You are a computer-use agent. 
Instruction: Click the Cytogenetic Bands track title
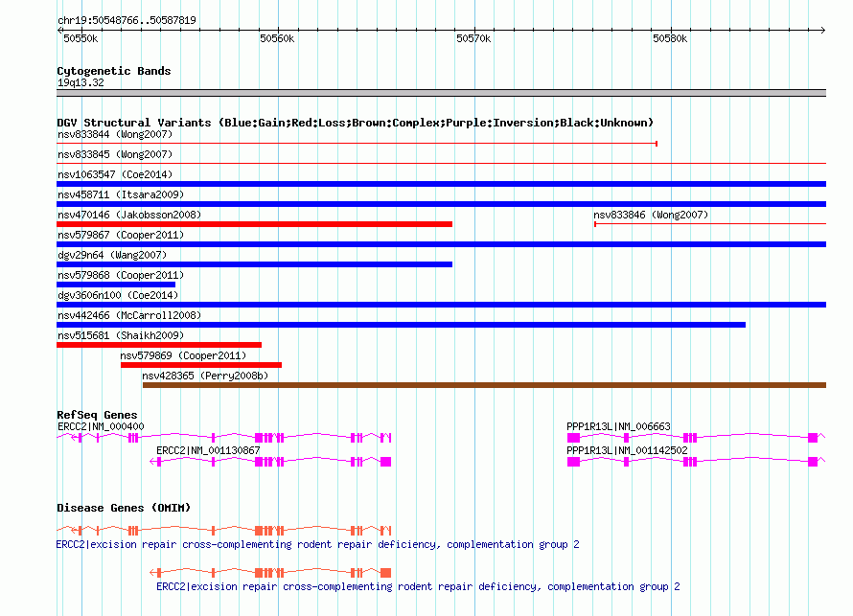[x=114, y=71]
